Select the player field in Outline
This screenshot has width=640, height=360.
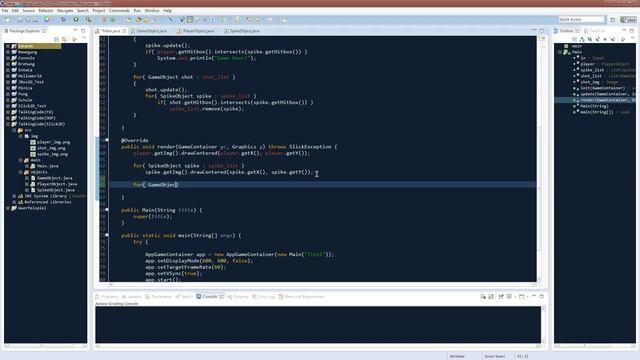pos(601,64)
